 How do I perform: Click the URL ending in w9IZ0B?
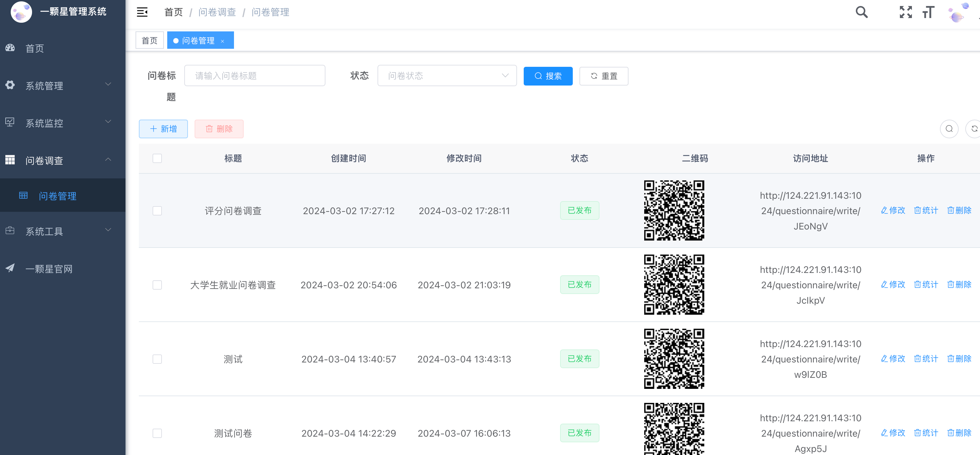tap(810, 359)
